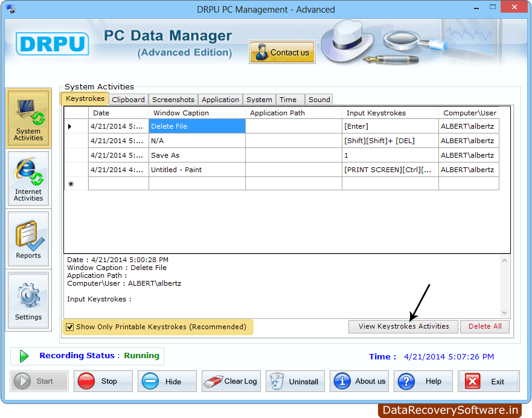Hide the application window
Image resolution: width=532 pixels, height=418 pixels.
167,381
